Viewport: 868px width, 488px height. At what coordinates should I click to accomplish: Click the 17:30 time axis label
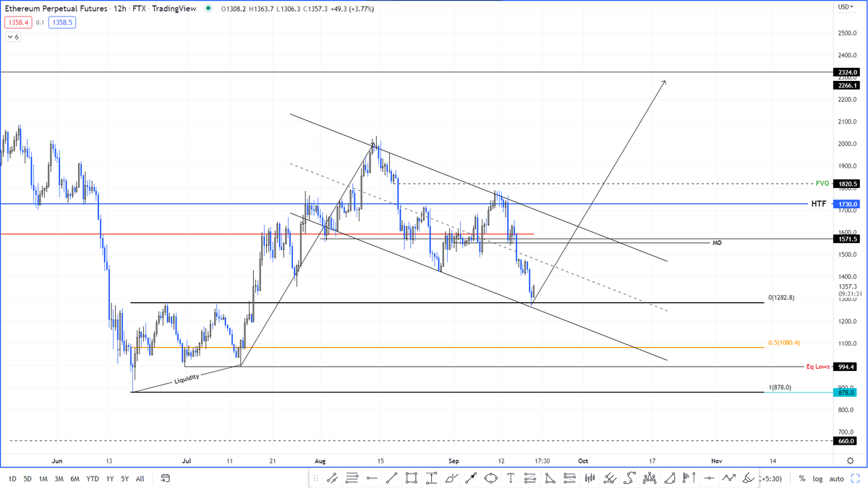click(x=542, y=460)
